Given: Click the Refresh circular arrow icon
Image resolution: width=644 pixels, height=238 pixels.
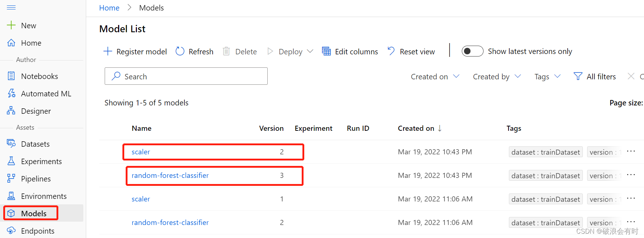Looking at the screenshot, I should click(180, 51).
